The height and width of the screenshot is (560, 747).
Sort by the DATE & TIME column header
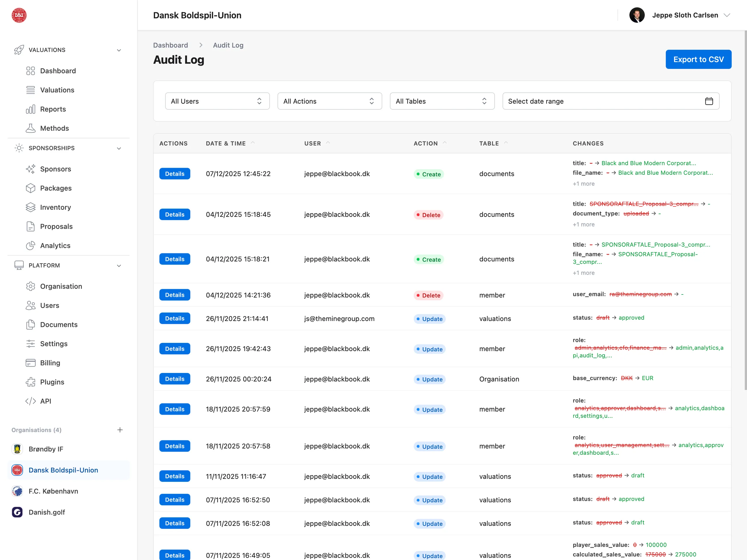coord(230,143)
